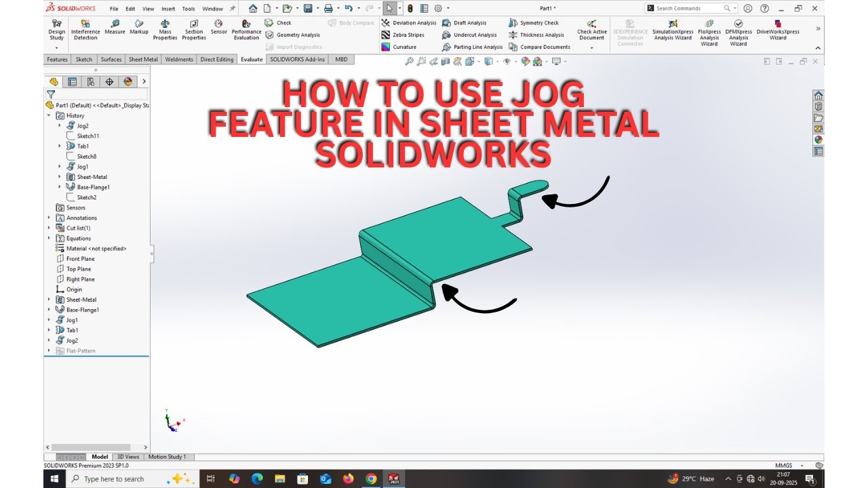Run Geometry Analysis
The image size is (868, 488).
[x=293, y=35]
